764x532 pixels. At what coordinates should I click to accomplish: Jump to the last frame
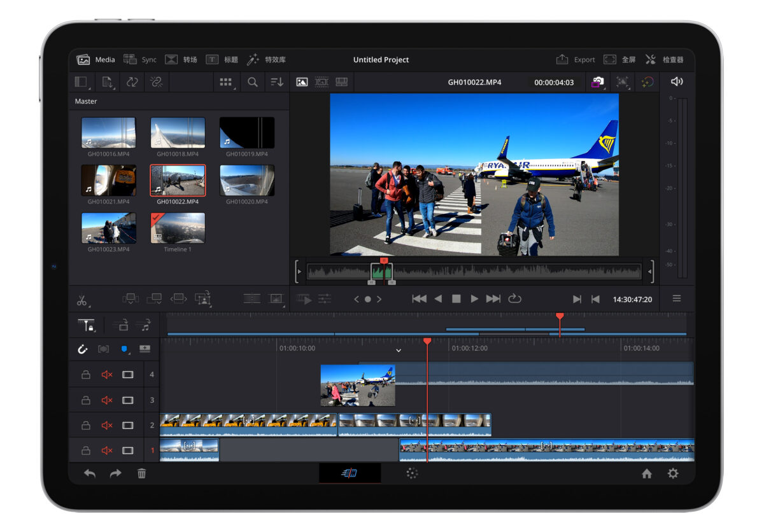pyautogui.click(x=493, y=299)
